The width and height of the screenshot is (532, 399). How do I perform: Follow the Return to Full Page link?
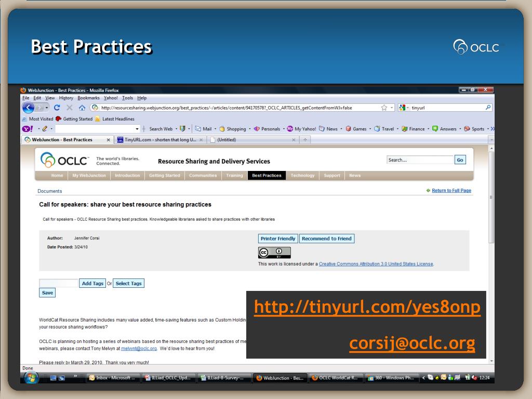[451, 191]
